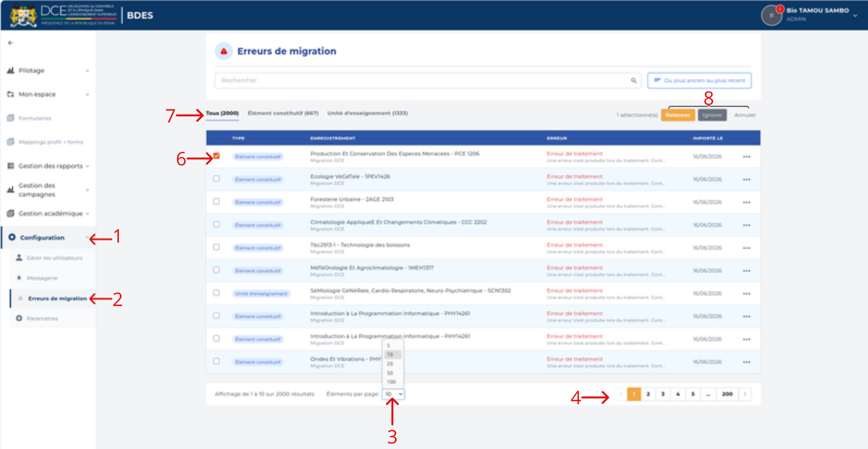
Task: Click the red warning icon beside Erreurs de migration
Action: 224,51
